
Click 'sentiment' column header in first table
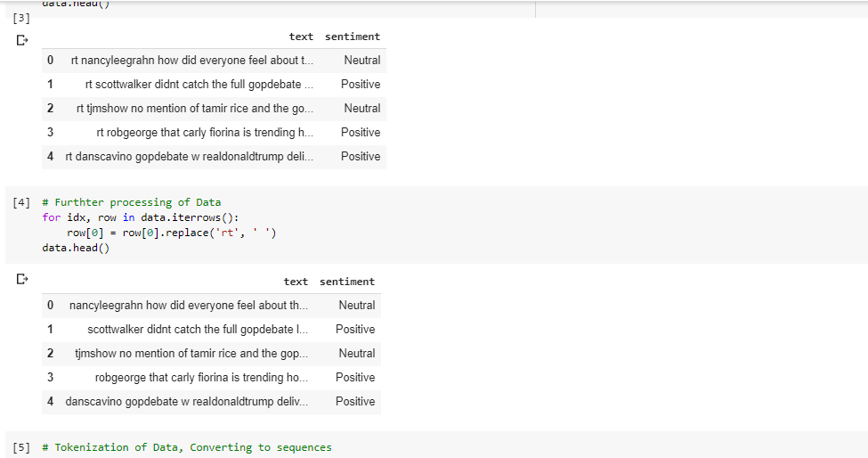pyautogui.click(x=353, y=37)
